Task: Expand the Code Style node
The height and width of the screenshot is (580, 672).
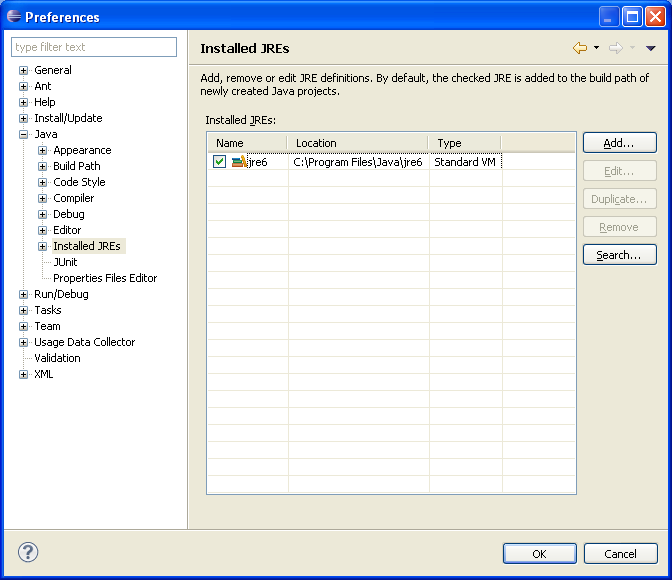Action: pyautogui.click(x=43, y=182)
